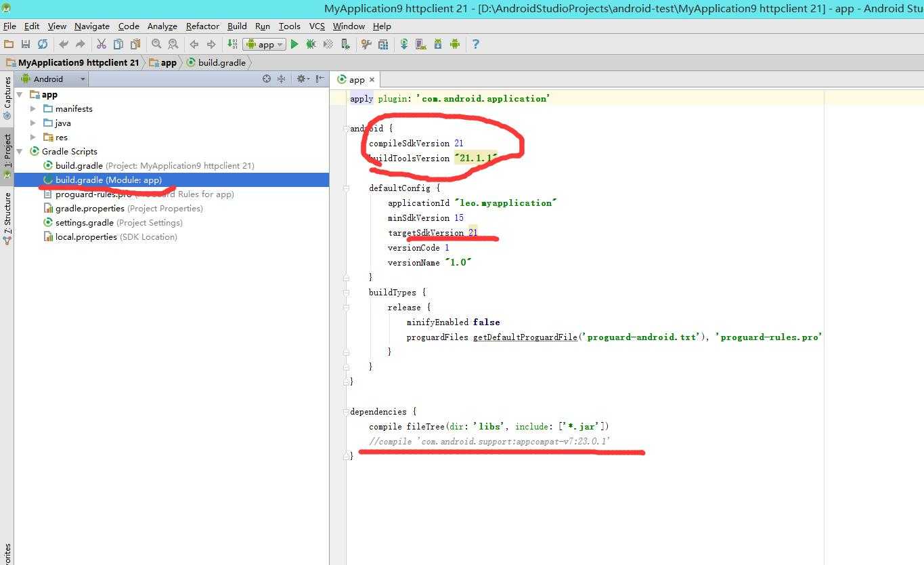This screenshot has height=565, width=924.
Task: Open the VCS menu
Action: tap(317, 26)
